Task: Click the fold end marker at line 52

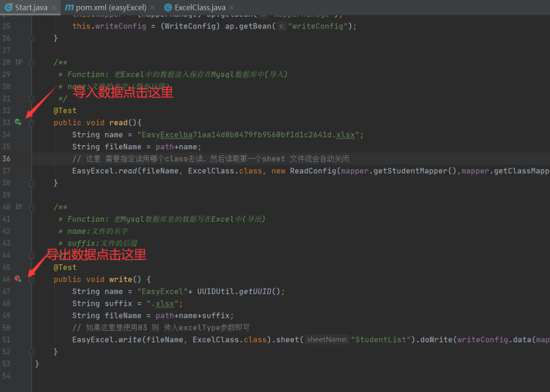Action: coord(32,351)
